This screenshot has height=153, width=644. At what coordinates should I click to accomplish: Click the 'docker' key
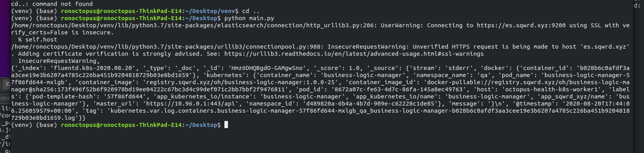point(494,68)
